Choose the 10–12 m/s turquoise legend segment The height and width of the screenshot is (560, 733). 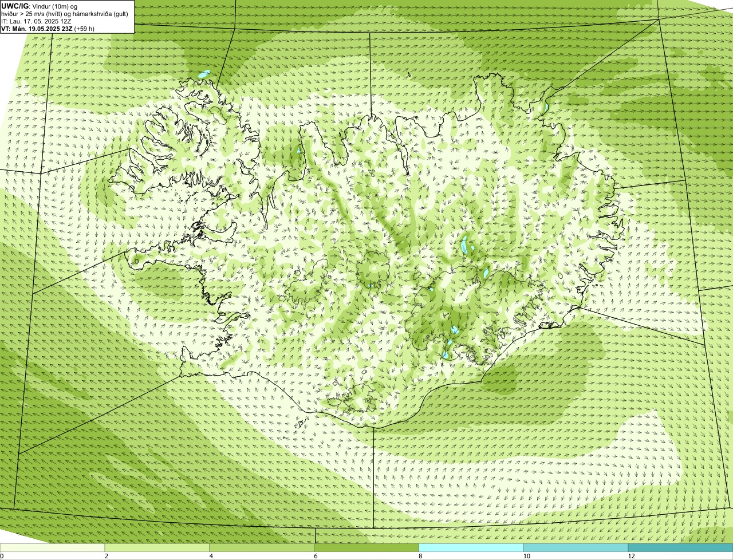[x=576, y=547]
